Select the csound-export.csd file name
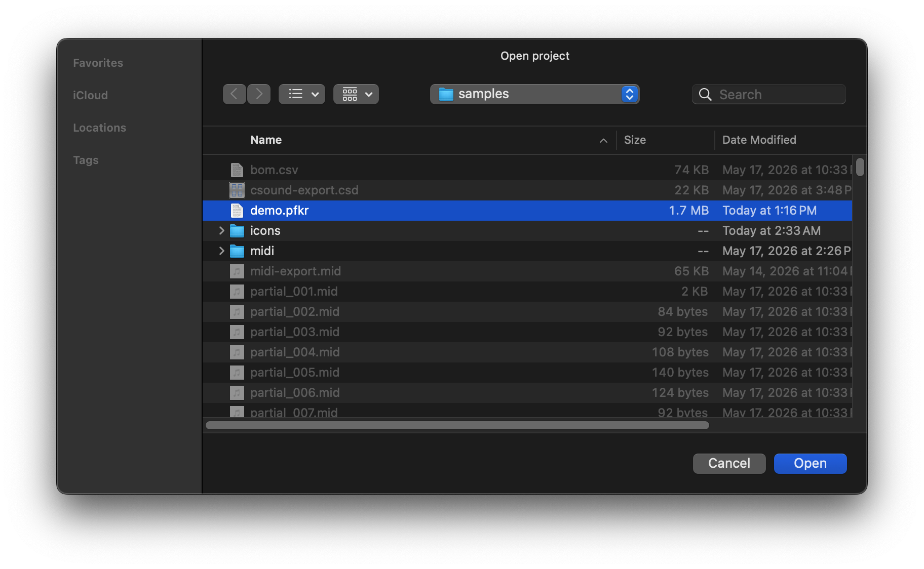This screenshot has width=924, height=569. pos(304,190)
